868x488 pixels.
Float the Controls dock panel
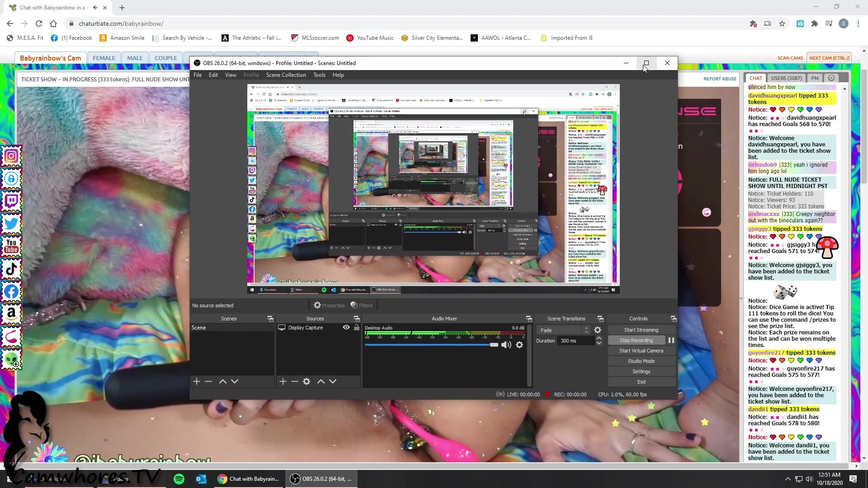pos(674,319)
